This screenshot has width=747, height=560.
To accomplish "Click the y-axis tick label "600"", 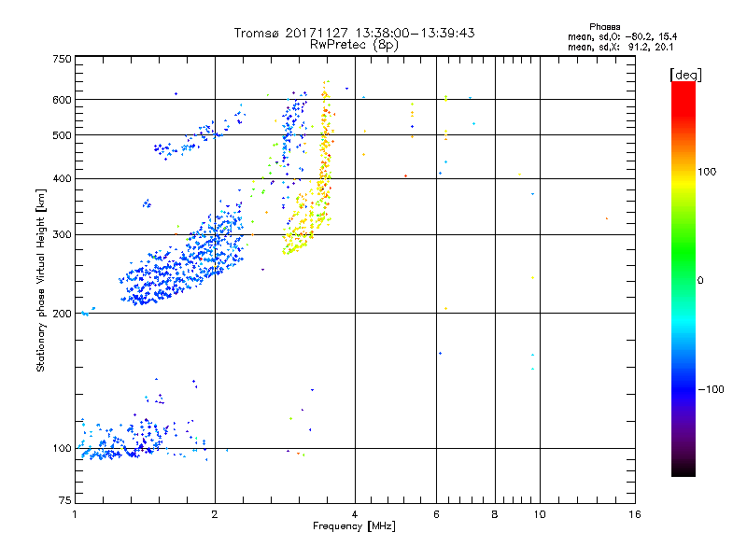I will (x=62, y=100).
